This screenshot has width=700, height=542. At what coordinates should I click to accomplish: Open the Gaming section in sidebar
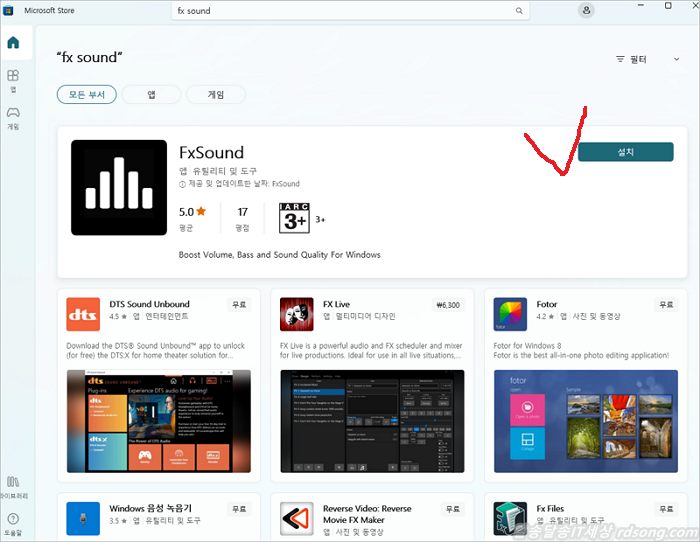(x=13, y=116)
